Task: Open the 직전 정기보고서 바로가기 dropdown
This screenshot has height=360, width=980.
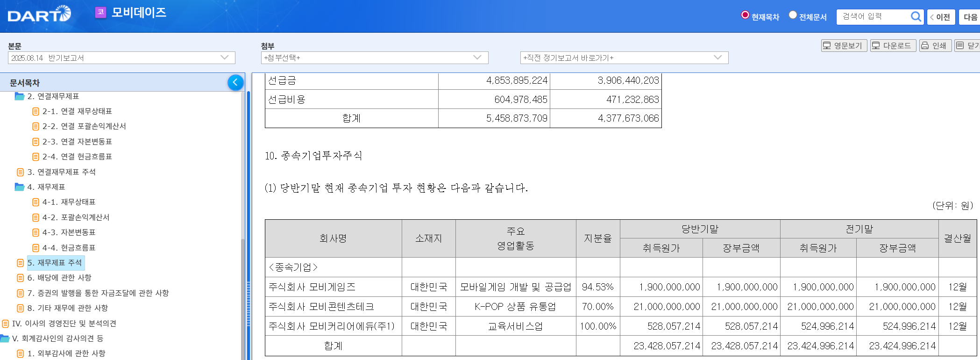Action: (x=624, y=58)
